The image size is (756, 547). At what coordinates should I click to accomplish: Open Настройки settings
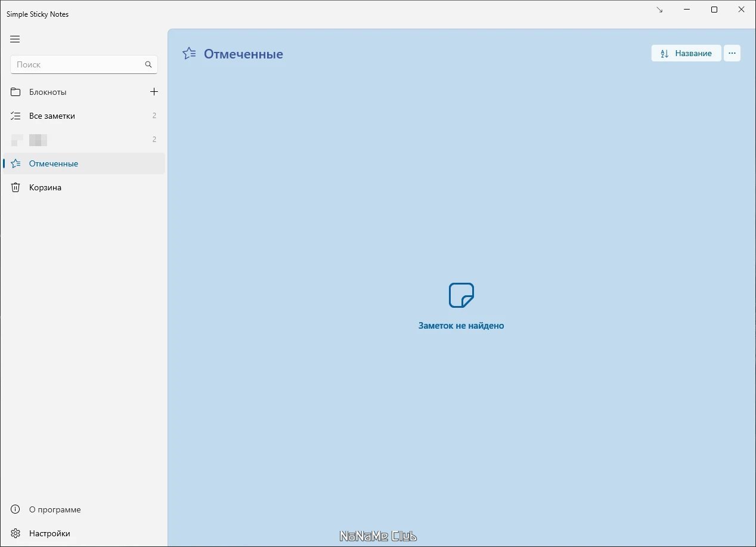point(84,533)
